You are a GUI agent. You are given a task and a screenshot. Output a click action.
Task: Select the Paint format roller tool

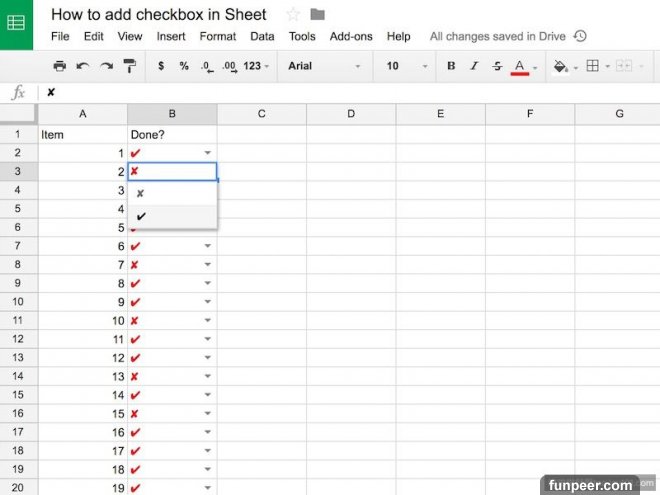pos(130,66)
